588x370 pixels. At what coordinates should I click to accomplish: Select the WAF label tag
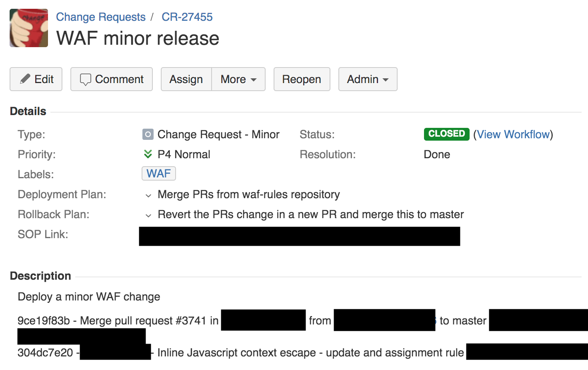[x=158, y=174]
